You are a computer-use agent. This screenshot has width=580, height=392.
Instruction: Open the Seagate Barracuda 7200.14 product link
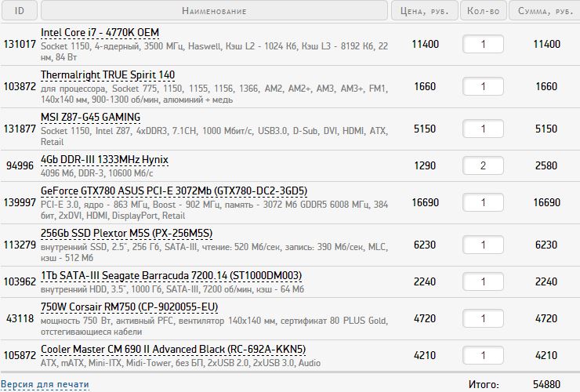coord(172,275)
